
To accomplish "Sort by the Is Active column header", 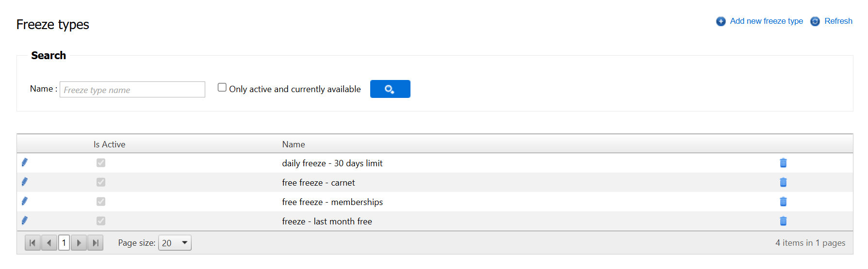I will [109, 144].
